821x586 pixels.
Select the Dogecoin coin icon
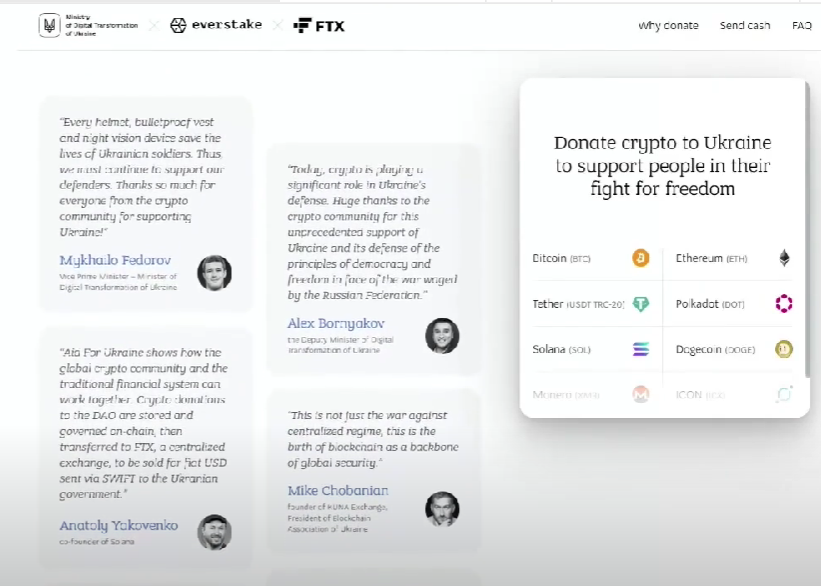[x=784, y=349]
